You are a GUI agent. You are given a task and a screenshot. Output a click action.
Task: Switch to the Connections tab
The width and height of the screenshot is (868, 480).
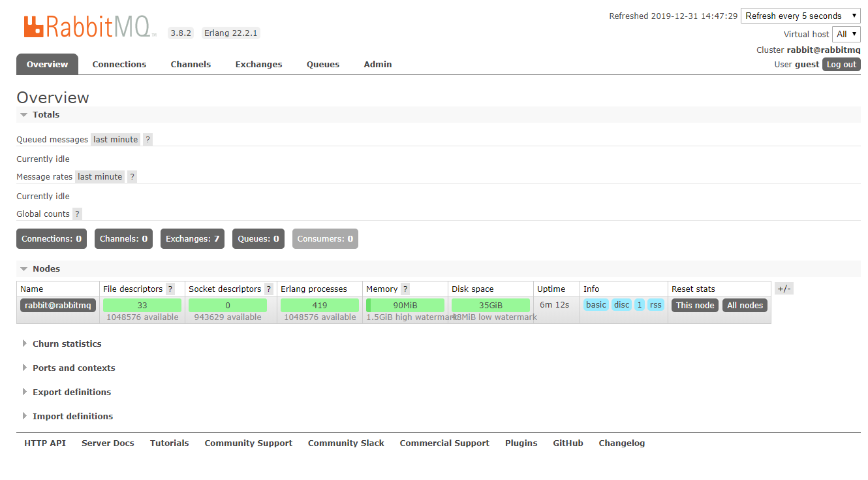pos(119,64)
